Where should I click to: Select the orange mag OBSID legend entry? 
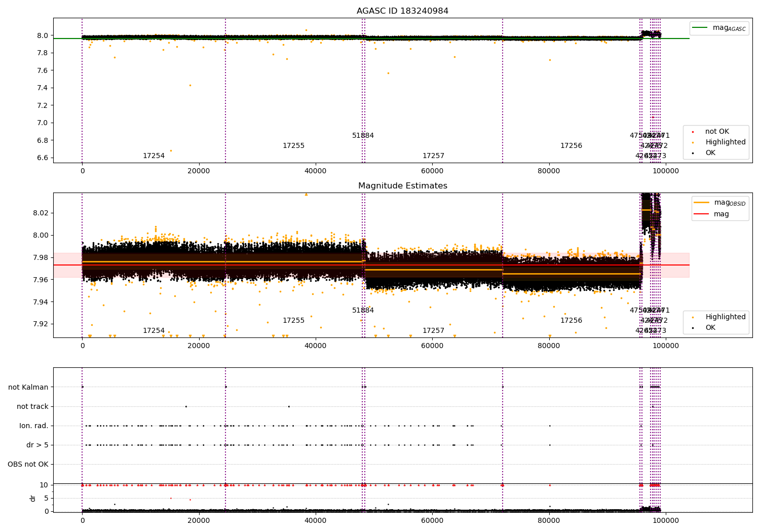pos(720,203)
